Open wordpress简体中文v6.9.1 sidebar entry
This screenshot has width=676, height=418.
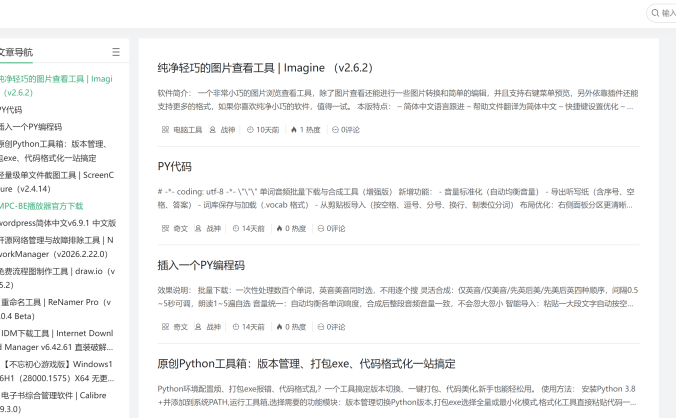pos(58,223)
